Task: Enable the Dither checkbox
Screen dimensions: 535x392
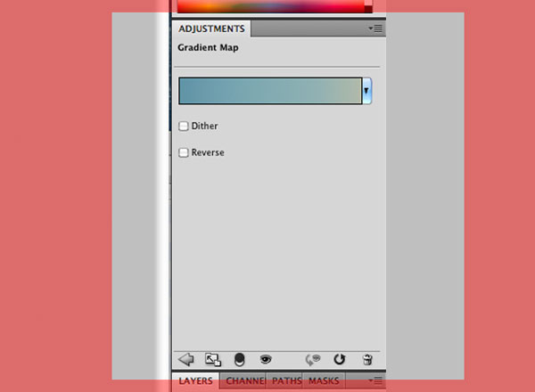Action: 183,127
